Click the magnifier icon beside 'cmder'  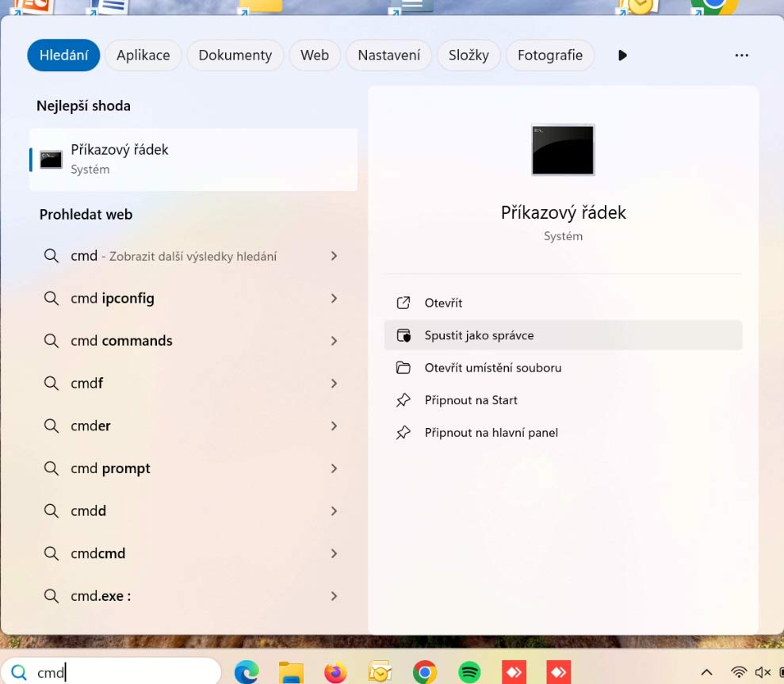click(x=51, y=426)
